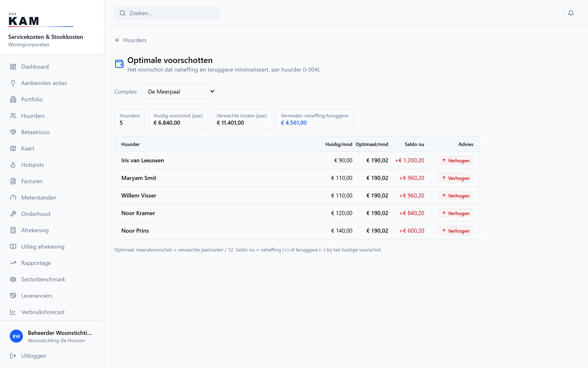Click the Portfolio building icon
The image size is (588, 368).
coord(13,99)
